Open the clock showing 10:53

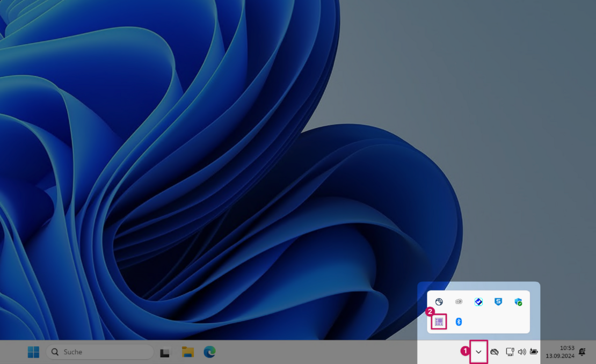[x=560, y=352]
